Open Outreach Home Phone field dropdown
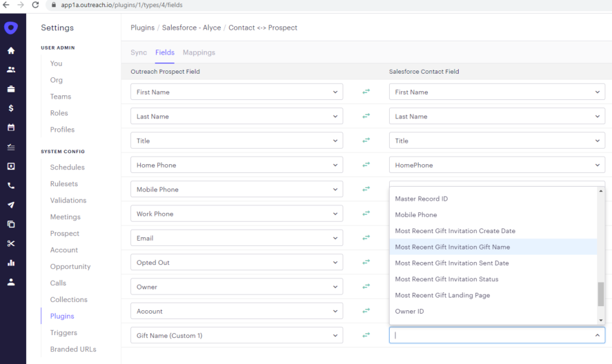This screenshot has width=612, height=364. coord(237,165)
